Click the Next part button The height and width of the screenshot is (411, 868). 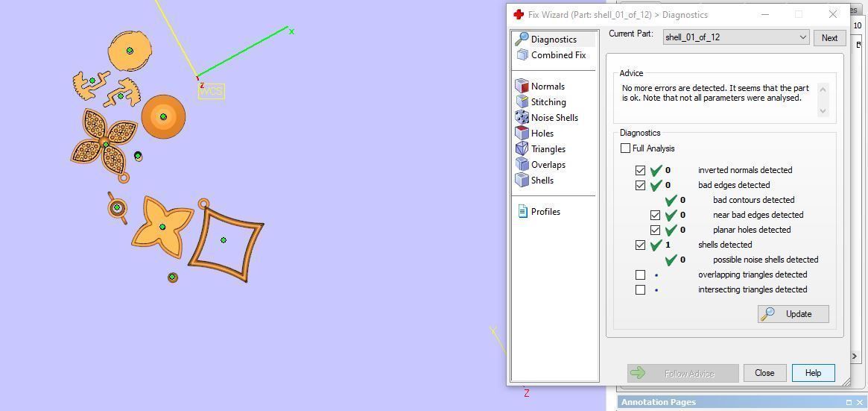click(x=829, y=37)
